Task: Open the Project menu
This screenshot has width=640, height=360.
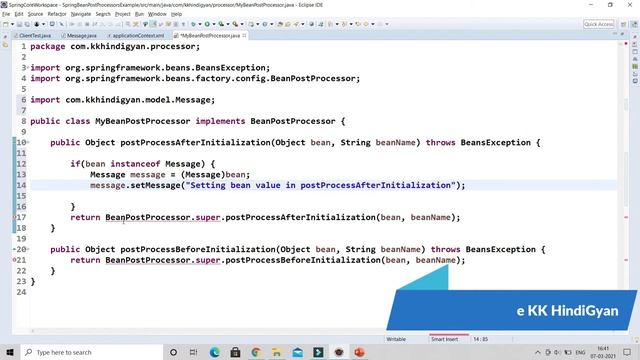Action: click(122, 14)
